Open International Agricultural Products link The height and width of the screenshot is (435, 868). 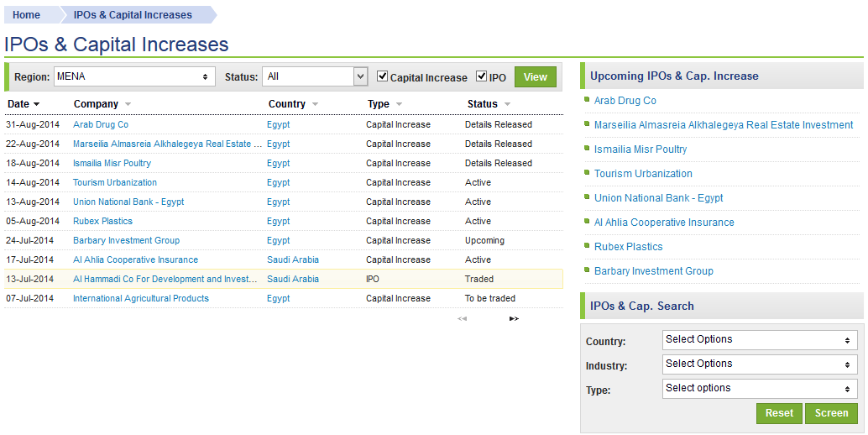pyautogui.click(x=140, y=299)
